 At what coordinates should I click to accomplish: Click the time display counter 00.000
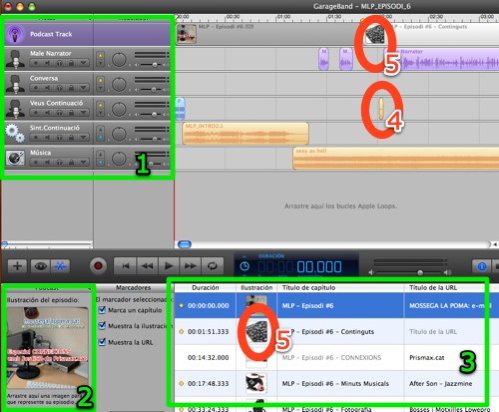(319, 267)
